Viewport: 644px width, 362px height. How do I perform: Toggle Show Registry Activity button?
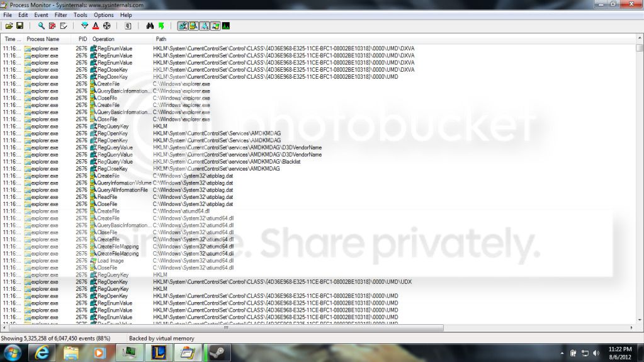click(x=183, y=26)
